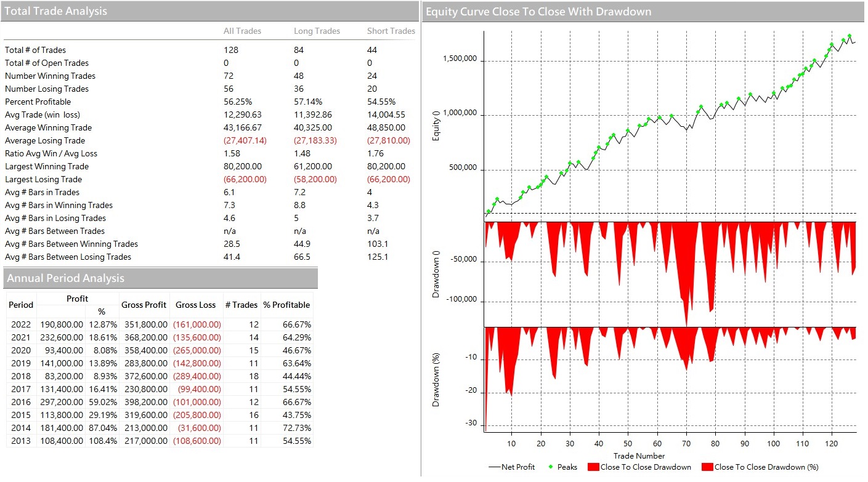Click the 1,500,000 equity axis tick label

[460, 60]
